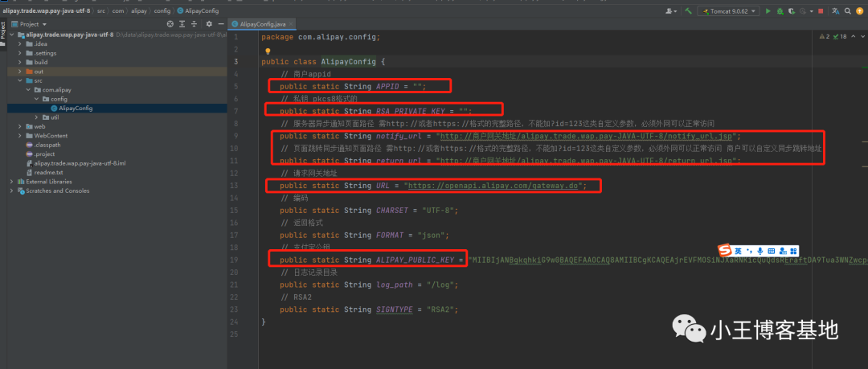Hide the Project panel with minus icon

221,24
